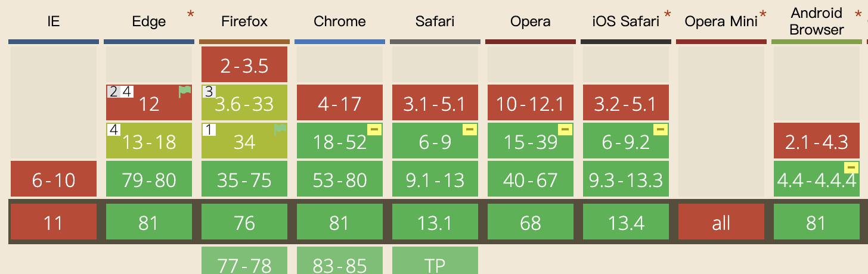Select the IE 11 current version cell

point(54,222)
